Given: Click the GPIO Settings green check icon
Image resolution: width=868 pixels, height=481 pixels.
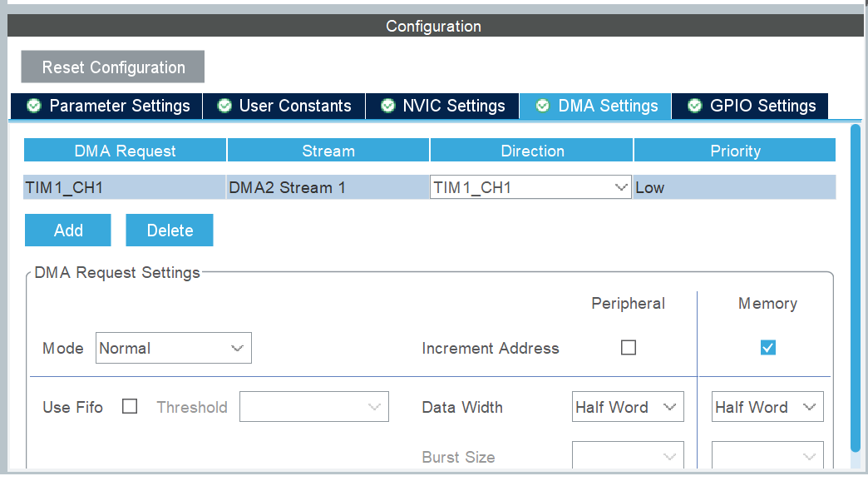Looking at the screenshot, I should pos(694,107).
